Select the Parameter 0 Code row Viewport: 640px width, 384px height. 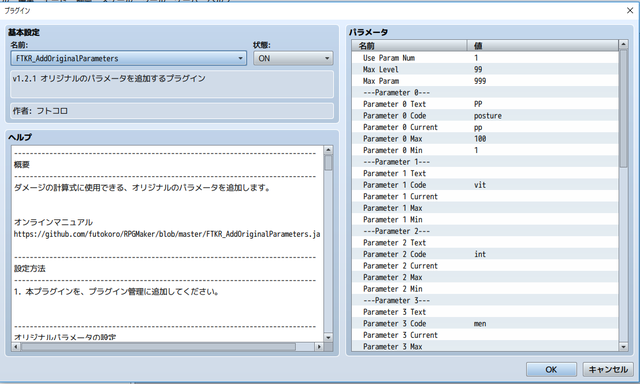click(485, 115)
